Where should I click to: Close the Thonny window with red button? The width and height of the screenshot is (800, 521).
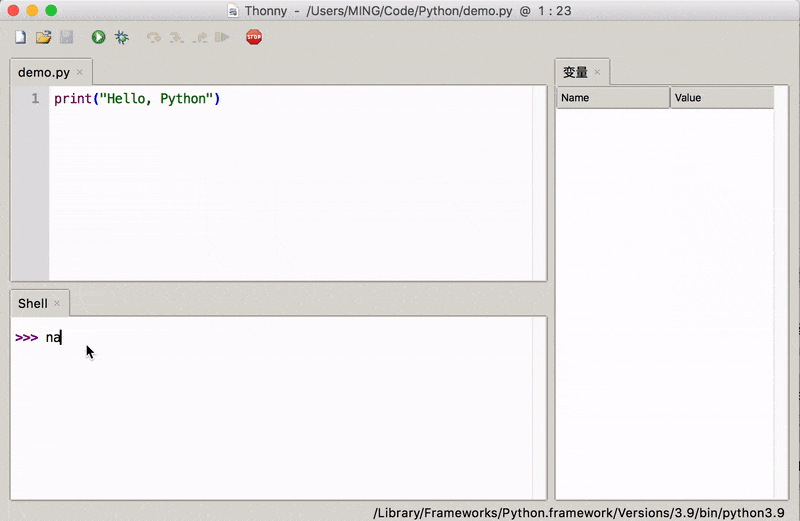(13, 10)
